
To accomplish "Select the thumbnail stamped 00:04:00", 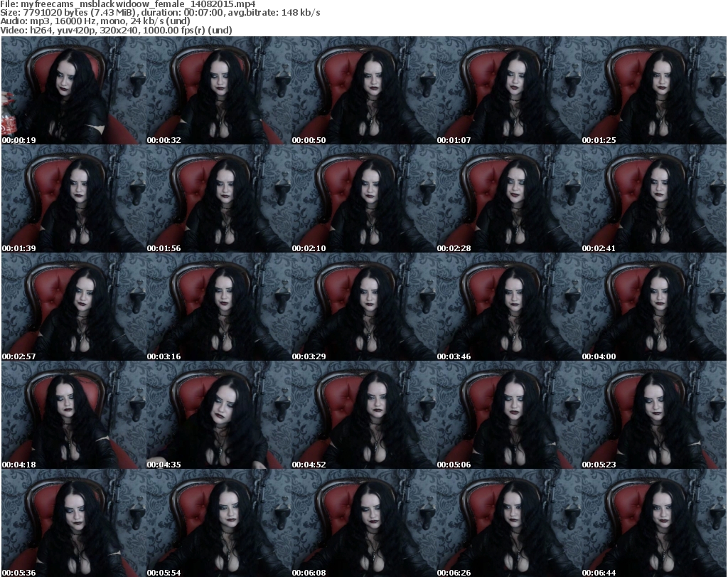I will (x=654, y=307).
